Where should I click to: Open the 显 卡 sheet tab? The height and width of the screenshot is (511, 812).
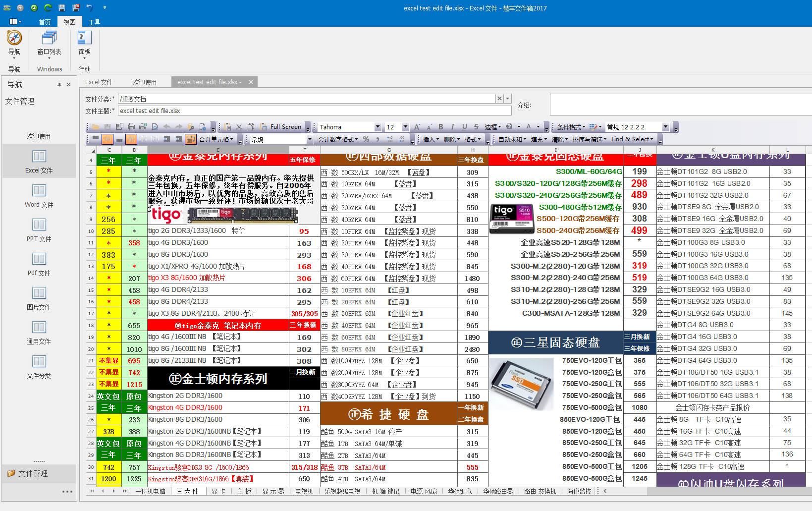[218, 491]
